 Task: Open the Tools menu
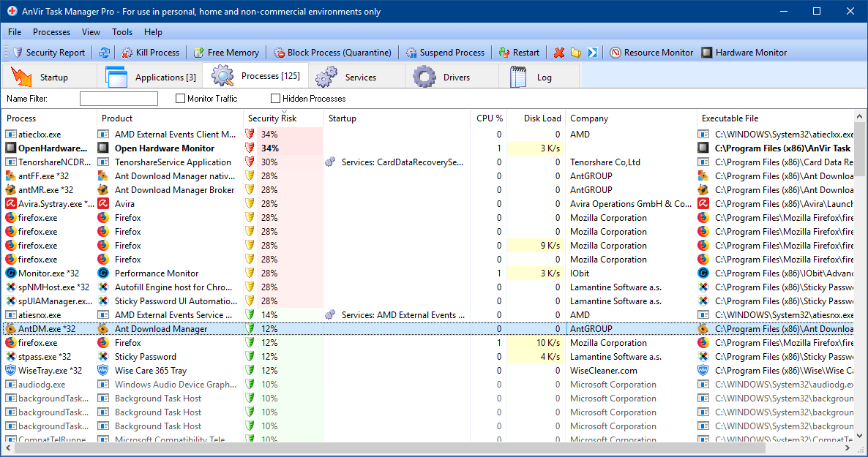point(122,32)
